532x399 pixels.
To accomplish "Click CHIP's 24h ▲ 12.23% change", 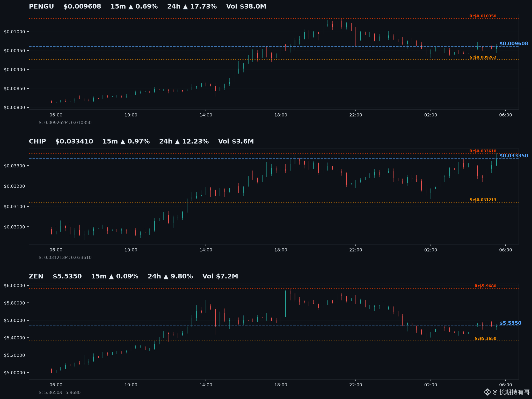I will click(x=184, y=141).
